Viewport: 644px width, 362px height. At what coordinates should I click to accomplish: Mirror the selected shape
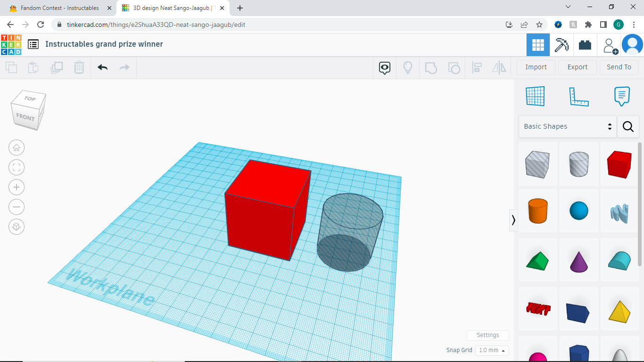499,67
